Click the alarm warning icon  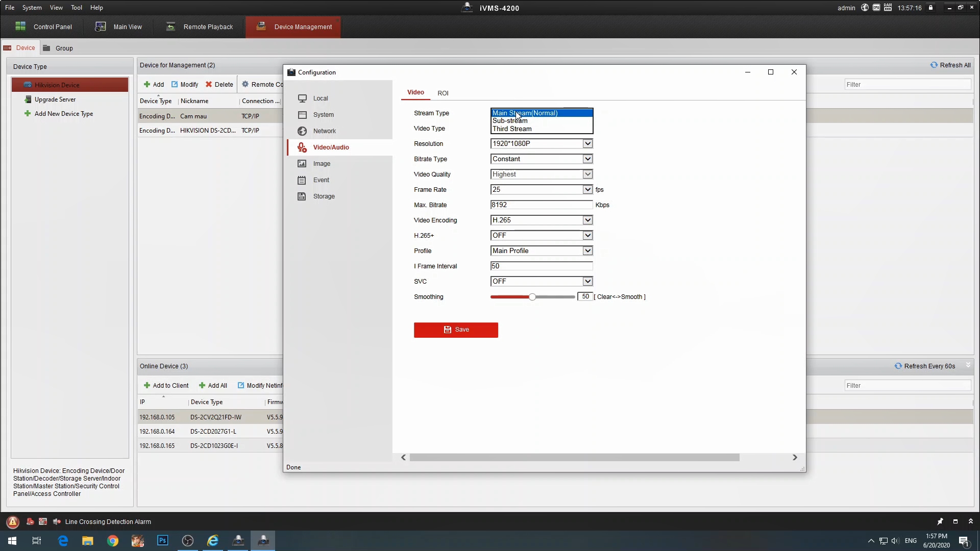pyautogui.click(x=13, y=522)
